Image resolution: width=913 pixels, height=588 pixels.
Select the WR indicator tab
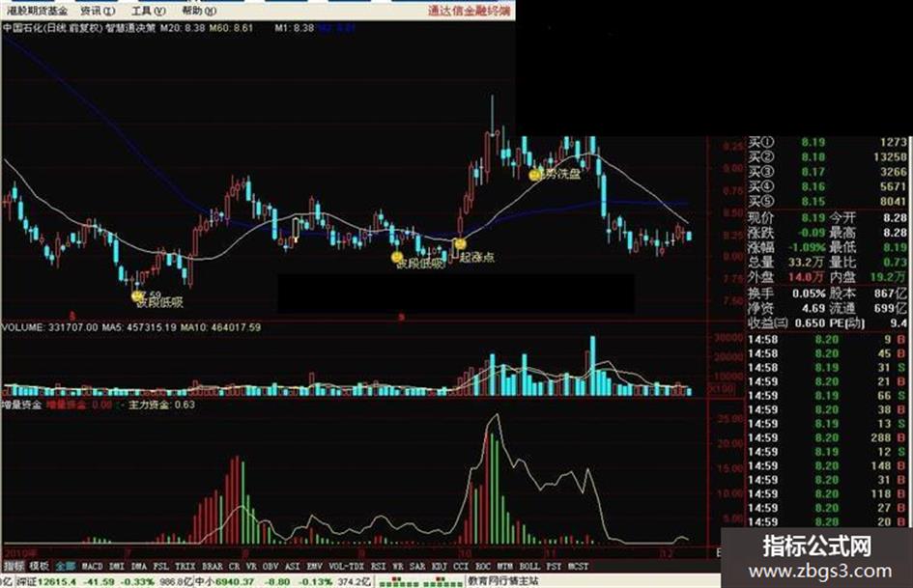pyautogui.click(x=398, y=566)
